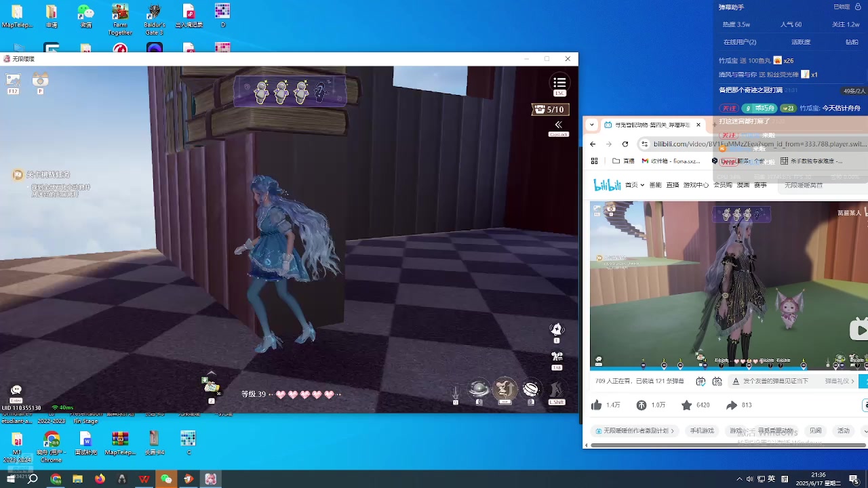
Task: Open danmaku settings icon under the video
Action: pos(717,382)
